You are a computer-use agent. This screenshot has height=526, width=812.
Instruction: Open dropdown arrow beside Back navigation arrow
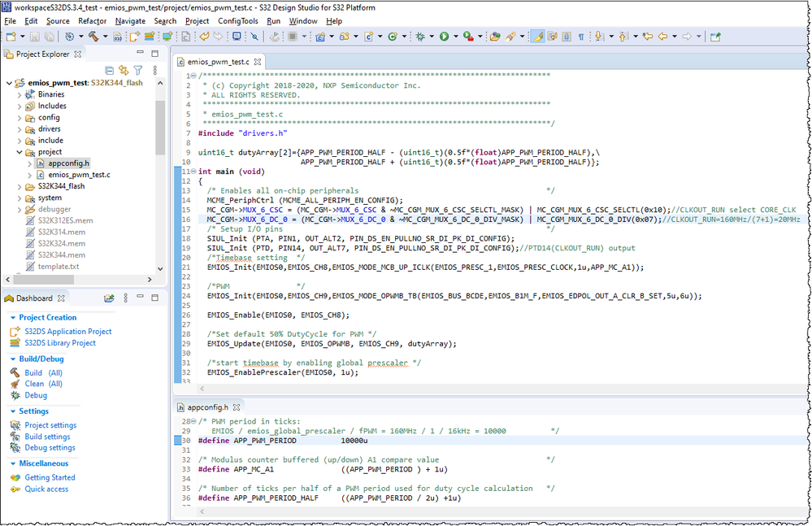pos(675,37)
